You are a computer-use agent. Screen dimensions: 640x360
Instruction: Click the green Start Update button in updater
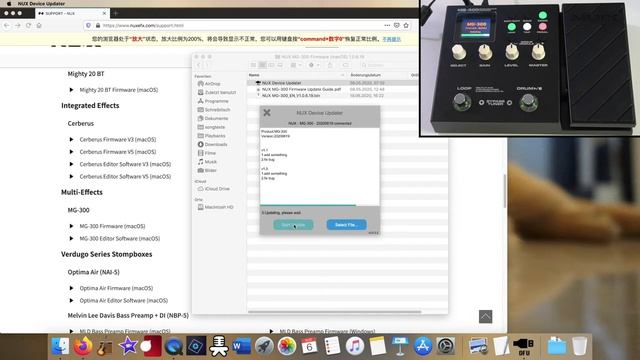coord(293,225)
